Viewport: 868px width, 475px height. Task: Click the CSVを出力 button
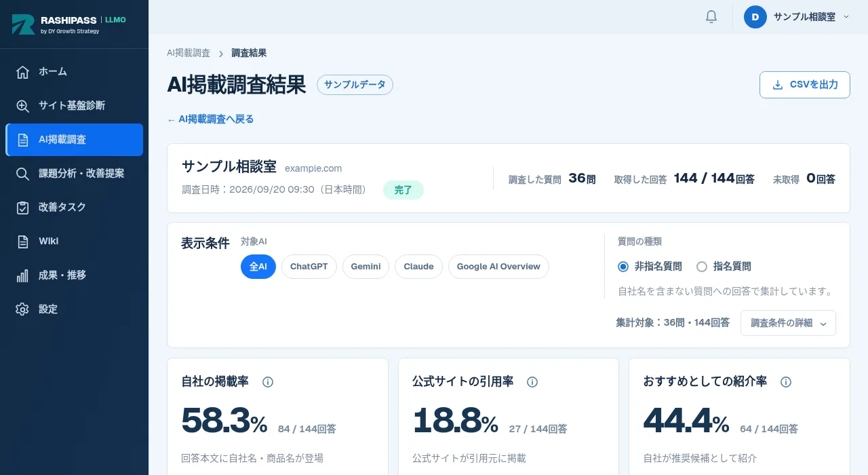click(805, 85)
